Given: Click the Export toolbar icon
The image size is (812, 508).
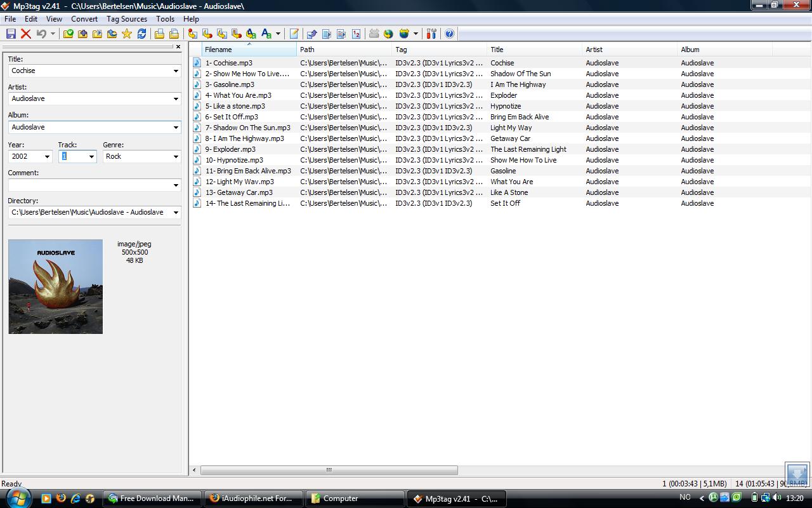Looking at the screenshot, I should pyautogui.click(x=311, y=34).
